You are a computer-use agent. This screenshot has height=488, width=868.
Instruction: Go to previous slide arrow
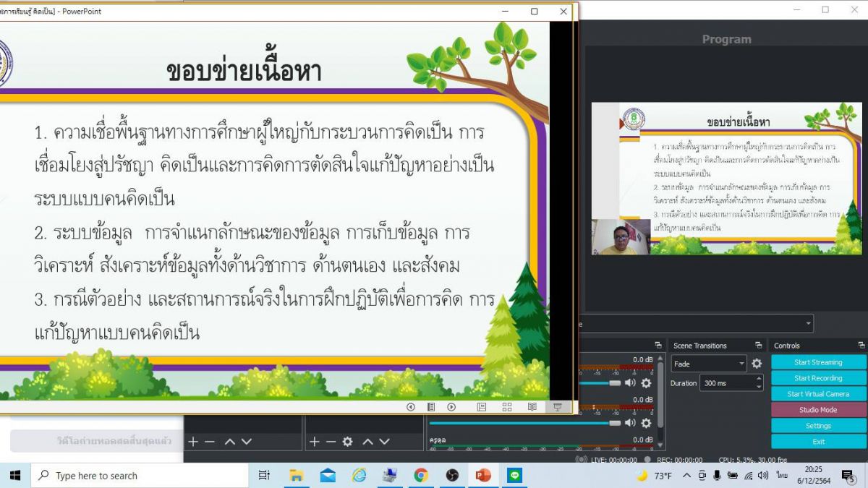(411, 407)
